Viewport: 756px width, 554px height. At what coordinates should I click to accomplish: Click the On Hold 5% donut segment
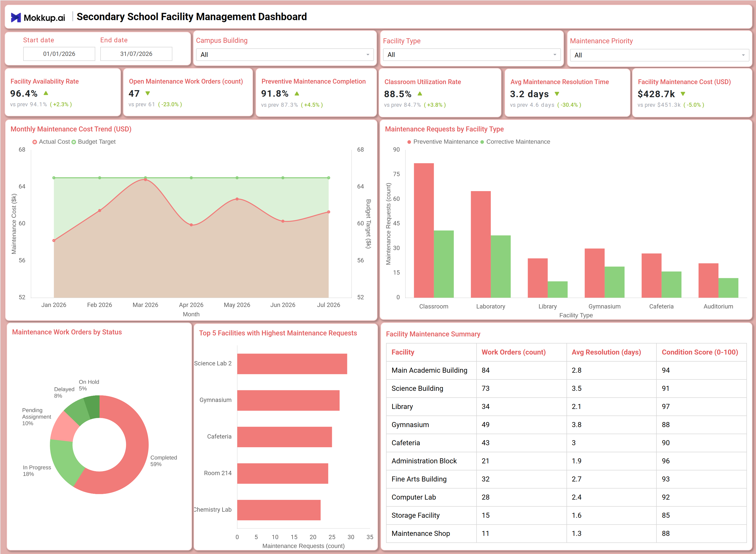[94, 407]
